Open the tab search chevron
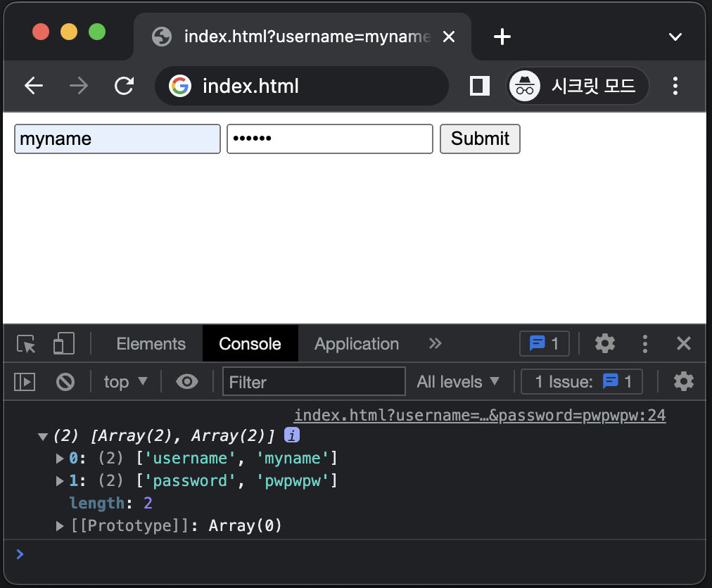This screenshot has height=588, width=712. click(x=675, y=37)
